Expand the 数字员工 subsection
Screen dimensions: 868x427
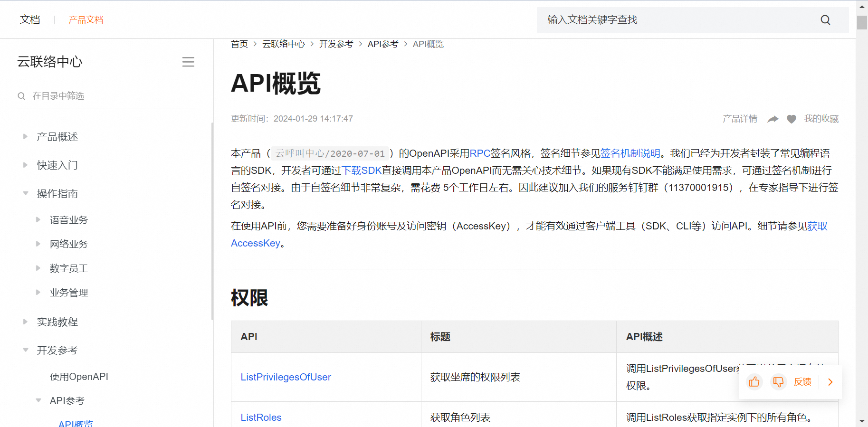click(x=38, y=268)
